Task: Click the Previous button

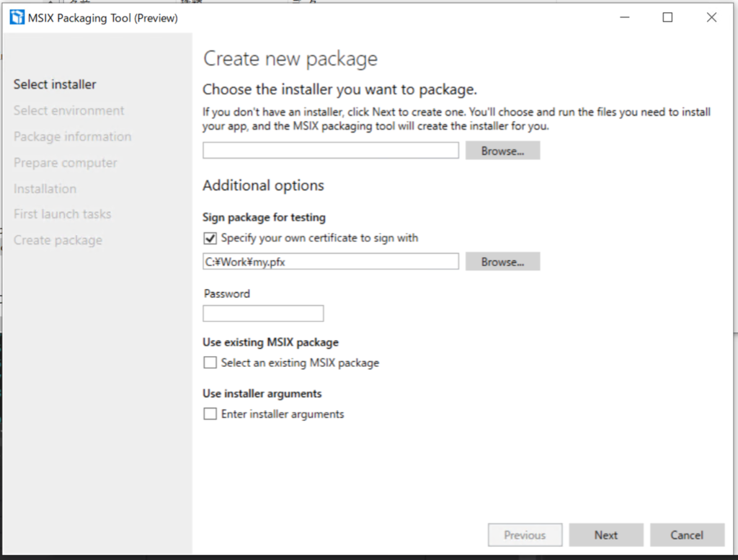Action: 525,535
